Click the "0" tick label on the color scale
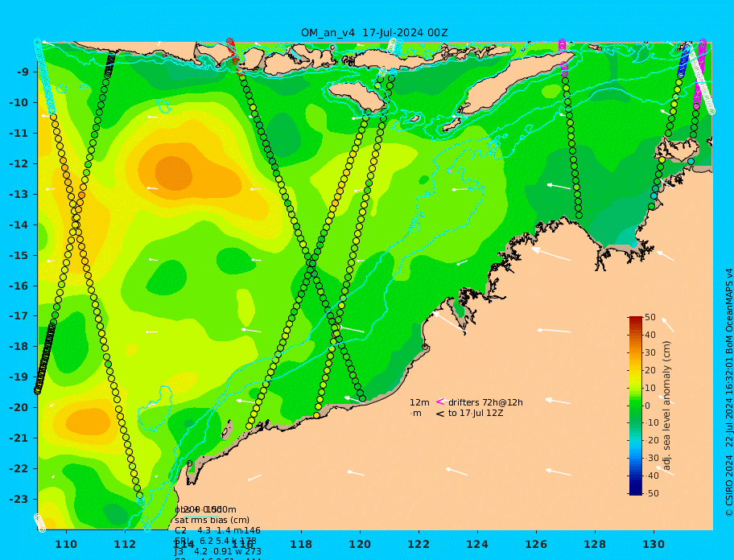Image resolution: width=734 pixels, height=560 pixels. click(647, 406)
